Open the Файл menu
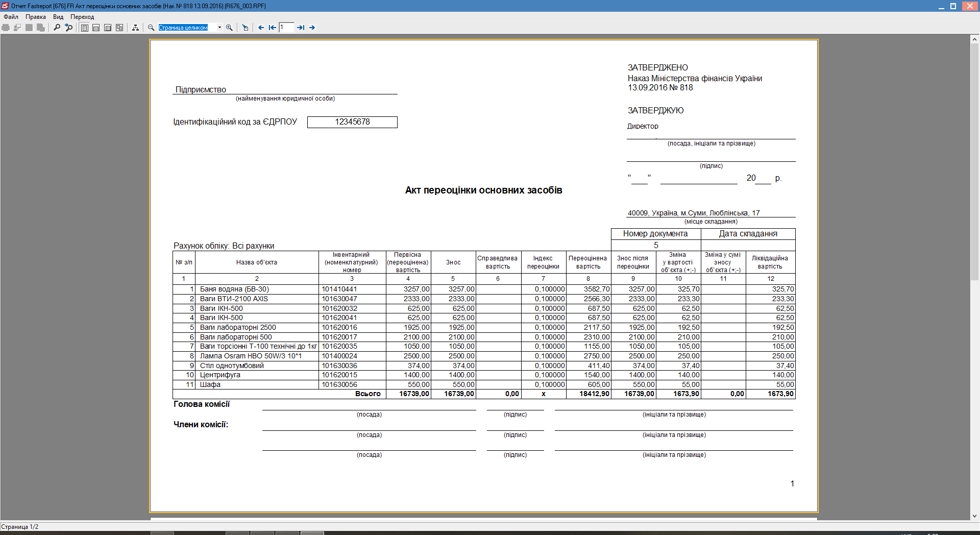Image resolution: width=980 pixels, height=535 pixels. coord(11,17)
